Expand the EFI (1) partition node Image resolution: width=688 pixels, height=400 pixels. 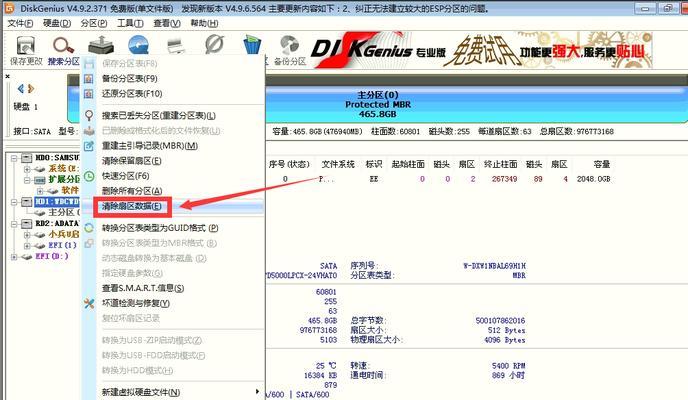point(27,246)
